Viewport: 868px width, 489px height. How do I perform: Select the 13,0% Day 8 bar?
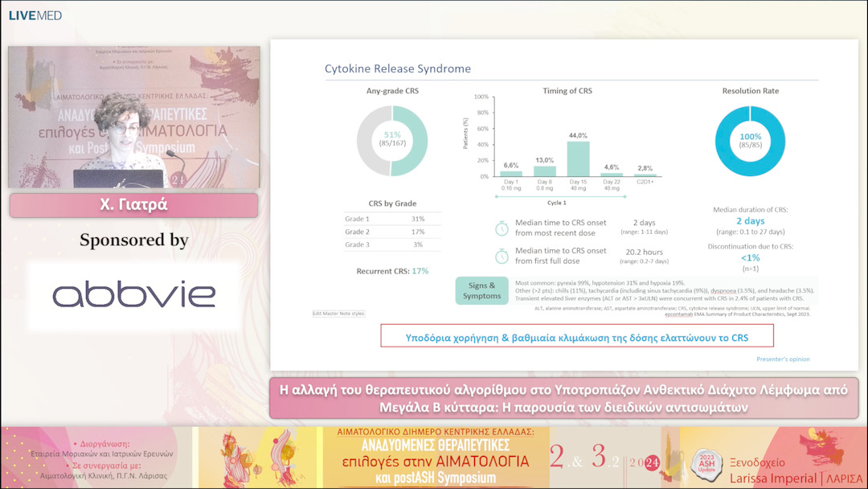point(545,170)
